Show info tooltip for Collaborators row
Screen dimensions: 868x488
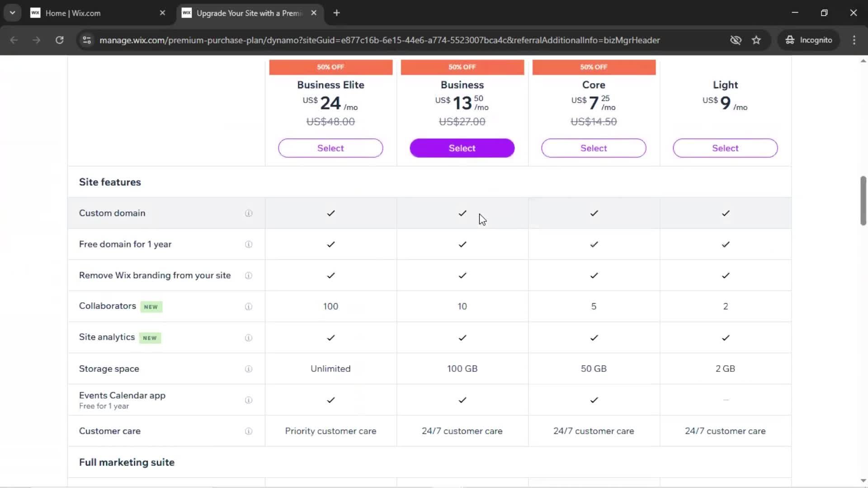point(249,307)
